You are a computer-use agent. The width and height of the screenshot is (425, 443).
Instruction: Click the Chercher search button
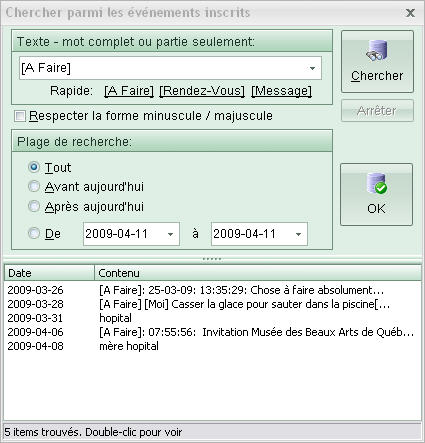coord(377,62)
